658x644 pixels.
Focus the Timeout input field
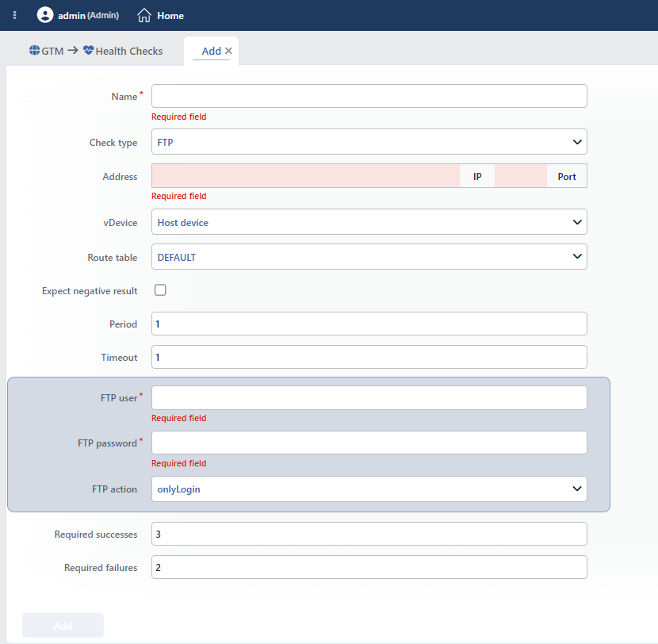coord(369,357)
